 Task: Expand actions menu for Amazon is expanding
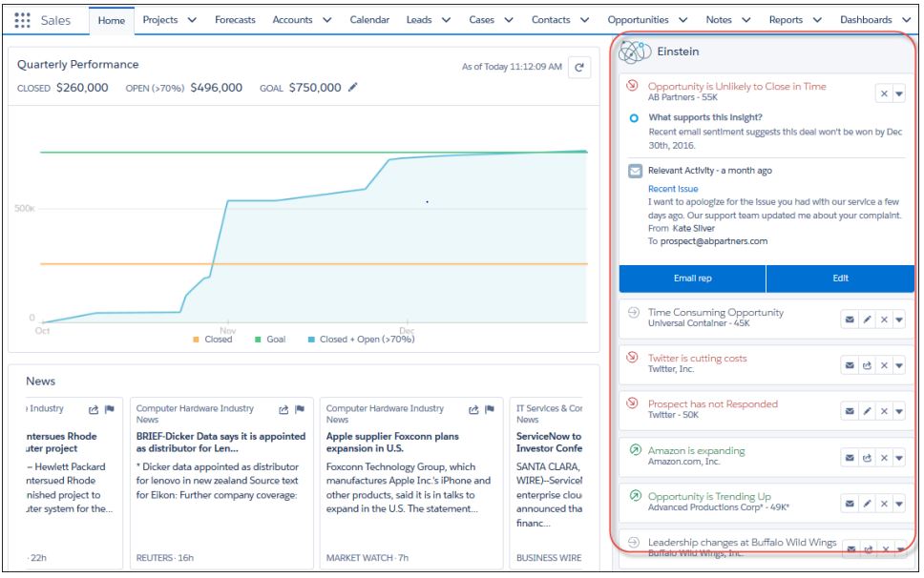coord(899,458)
